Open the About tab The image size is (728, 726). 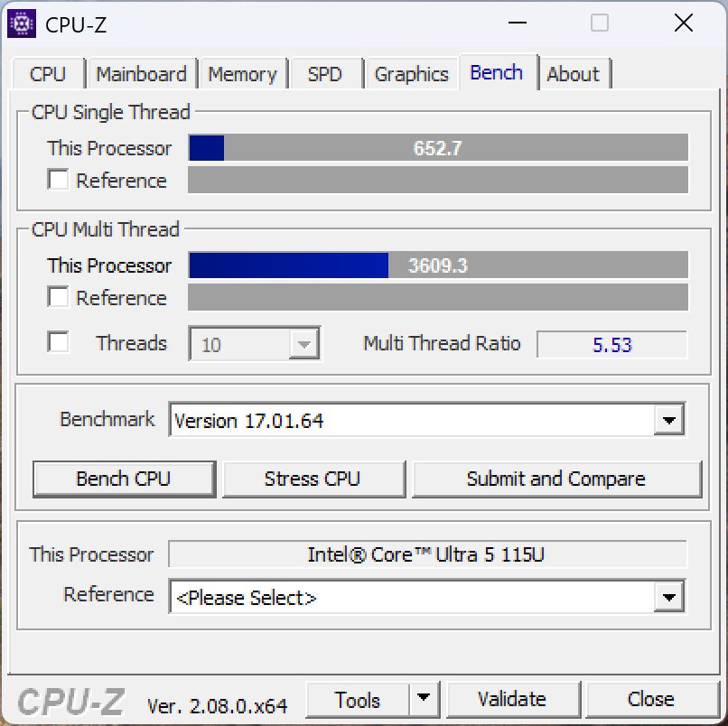pos(574,74)
